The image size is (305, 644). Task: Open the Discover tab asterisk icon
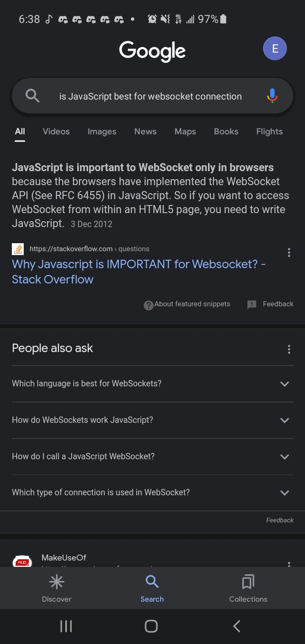point(57,582)
